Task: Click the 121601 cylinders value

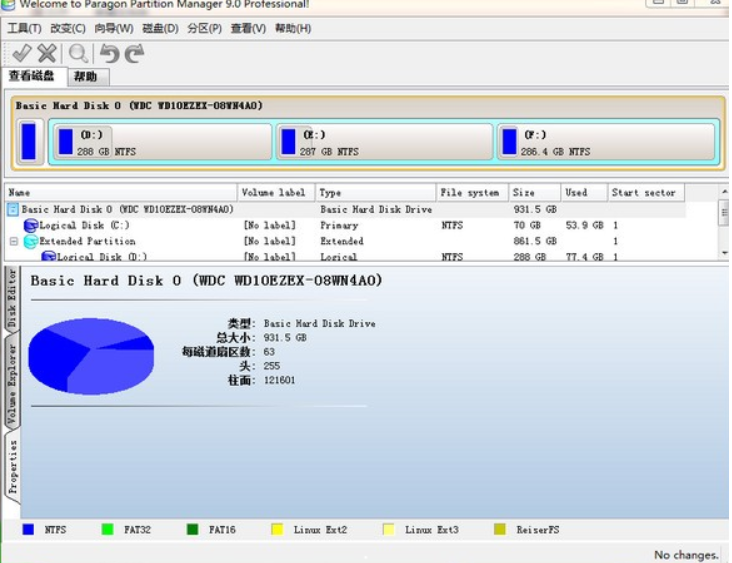Action: tap(279, 380)
